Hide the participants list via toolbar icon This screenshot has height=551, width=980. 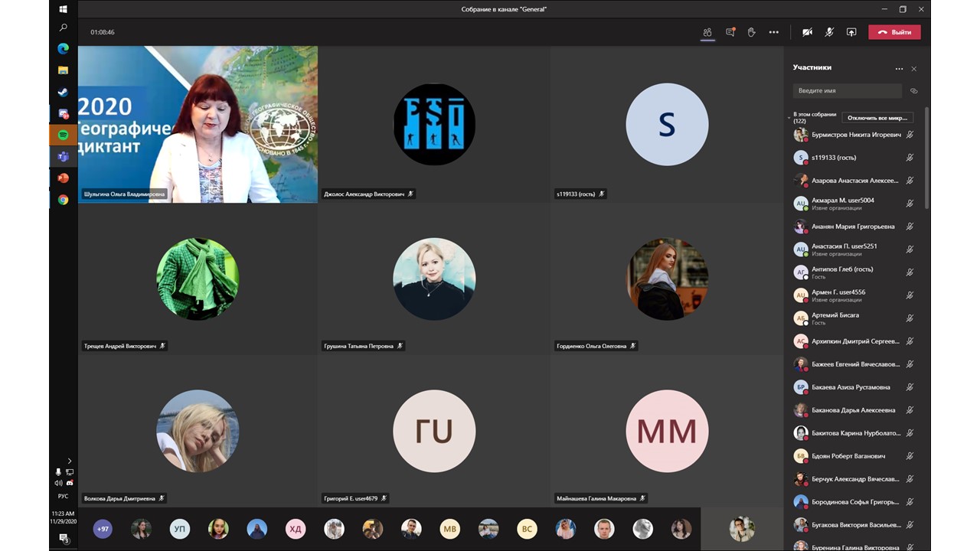(707, 32)
